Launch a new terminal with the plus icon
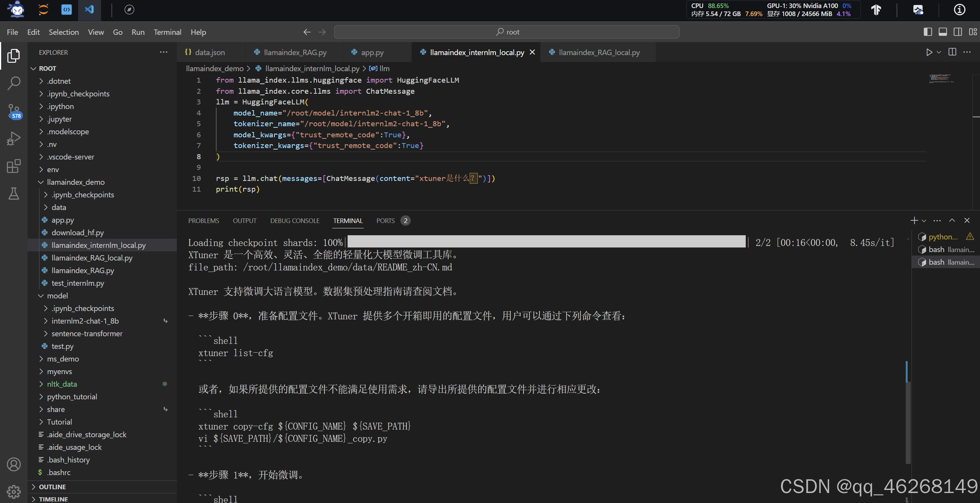Image resolution: width=980 pixels, height=503 pixels. (x=914, y=220)
